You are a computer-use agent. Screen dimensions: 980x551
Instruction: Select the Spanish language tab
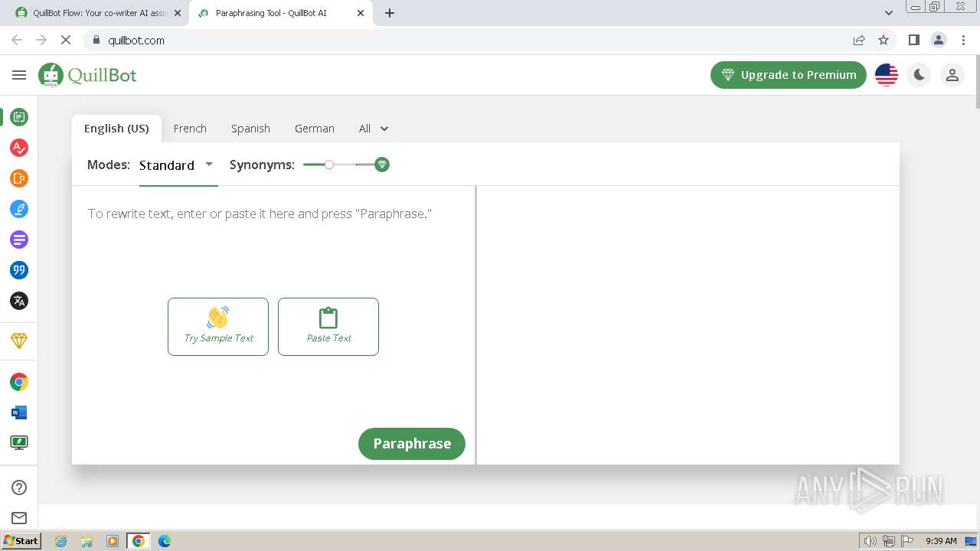[250, 129]
